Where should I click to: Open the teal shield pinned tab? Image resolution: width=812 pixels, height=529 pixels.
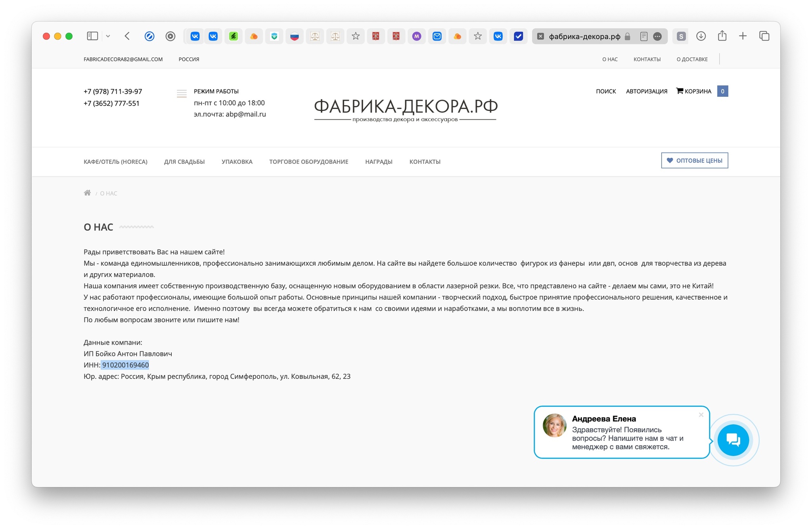274,36
